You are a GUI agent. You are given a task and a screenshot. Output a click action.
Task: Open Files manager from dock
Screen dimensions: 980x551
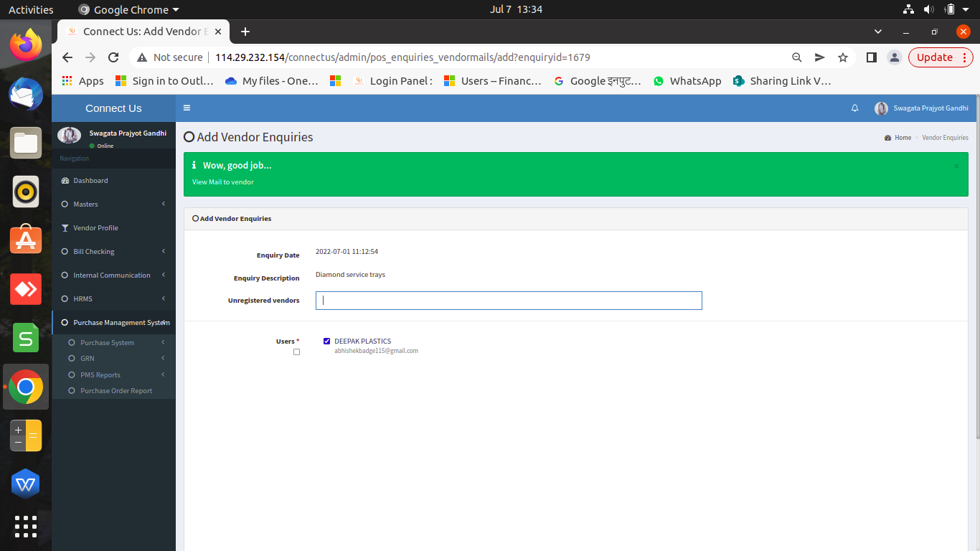click(x=26, y=143)
